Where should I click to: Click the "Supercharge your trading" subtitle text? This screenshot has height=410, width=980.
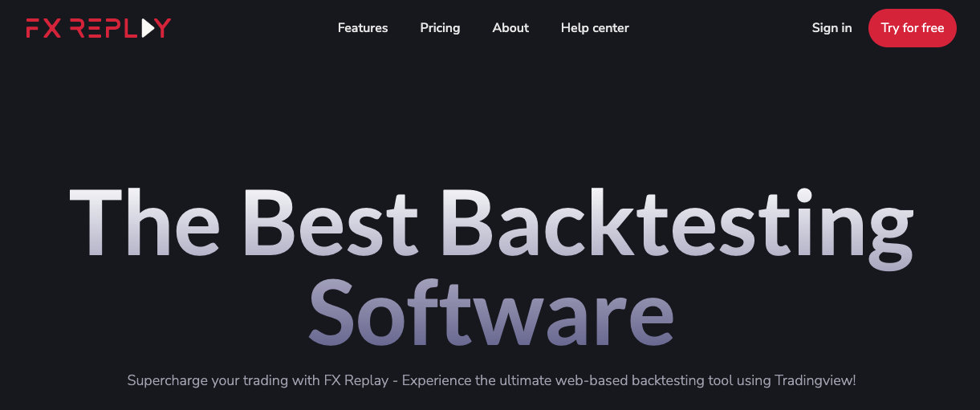click(491, 380)
